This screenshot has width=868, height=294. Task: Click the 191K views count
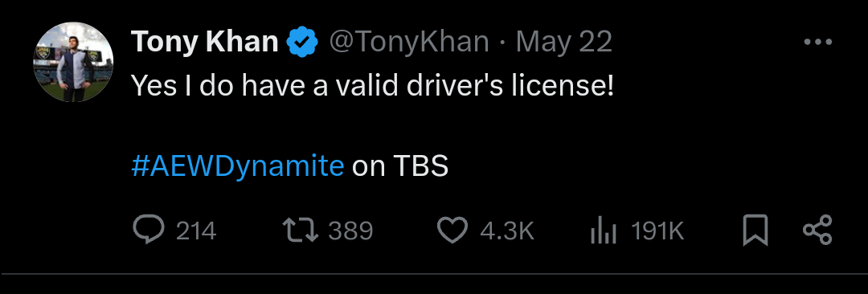pyautogui.click(x=658, y=231)
